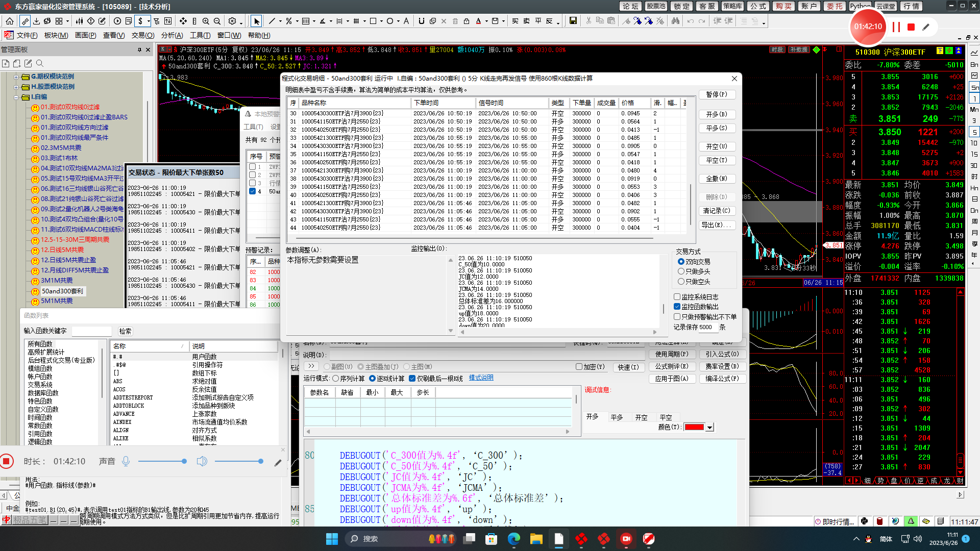Open dropdown arrow next to circle tool

coord(398,21)
